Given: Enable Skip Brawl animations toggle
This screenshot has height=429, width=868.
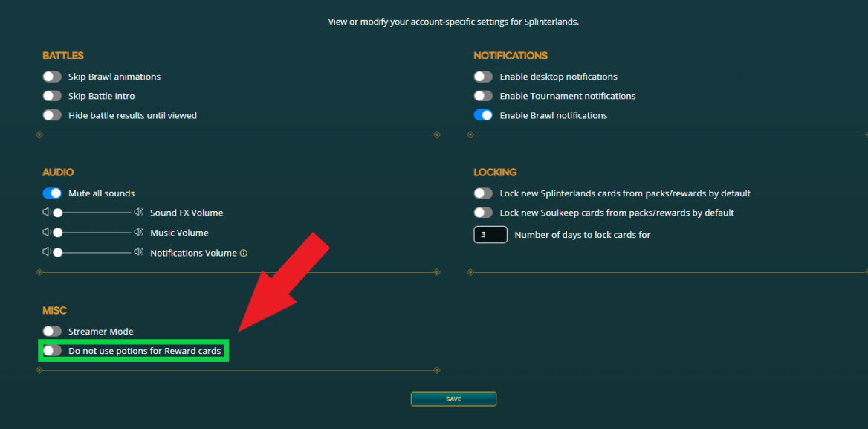Looking at the screenshot, I should (52, 77).
